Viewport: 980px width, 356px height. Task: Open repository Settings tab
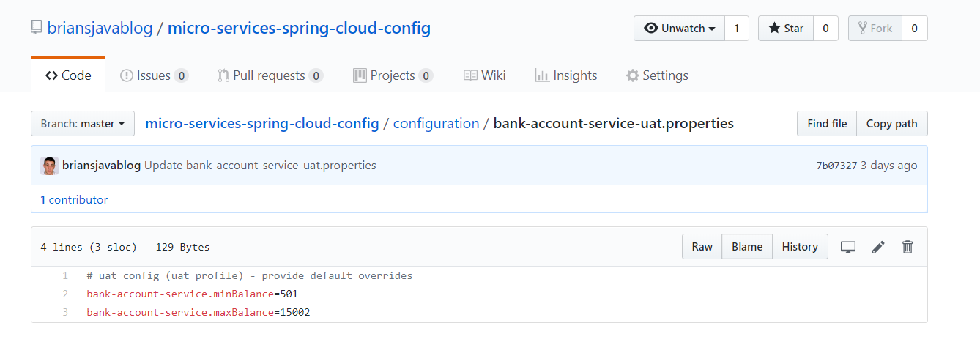(x=657, y=75)
